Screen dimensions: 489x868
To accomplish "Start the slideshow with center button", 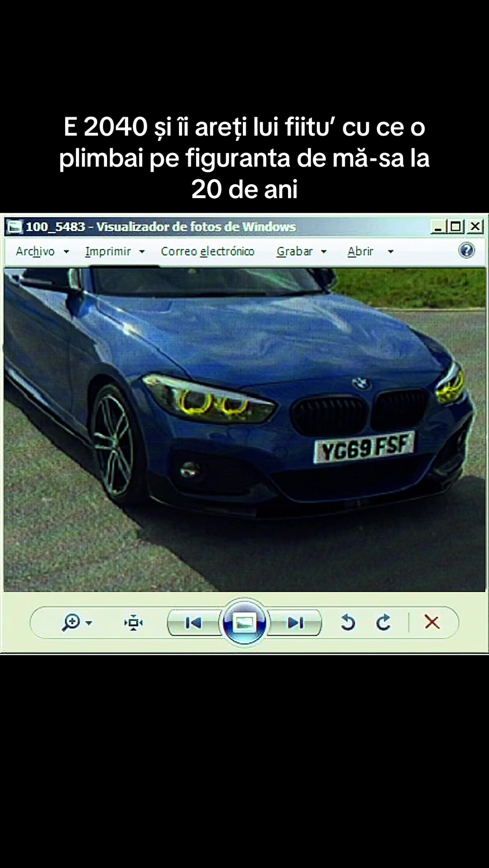I will [244, 623].
